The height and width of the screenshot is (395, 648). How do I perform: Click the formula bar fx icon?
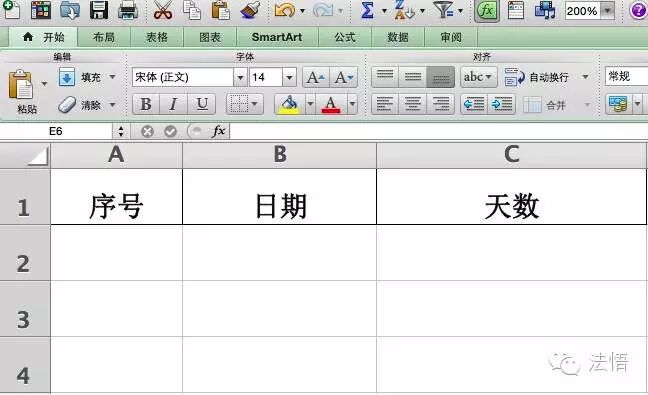pyautogui.click(x=219, y=131)
